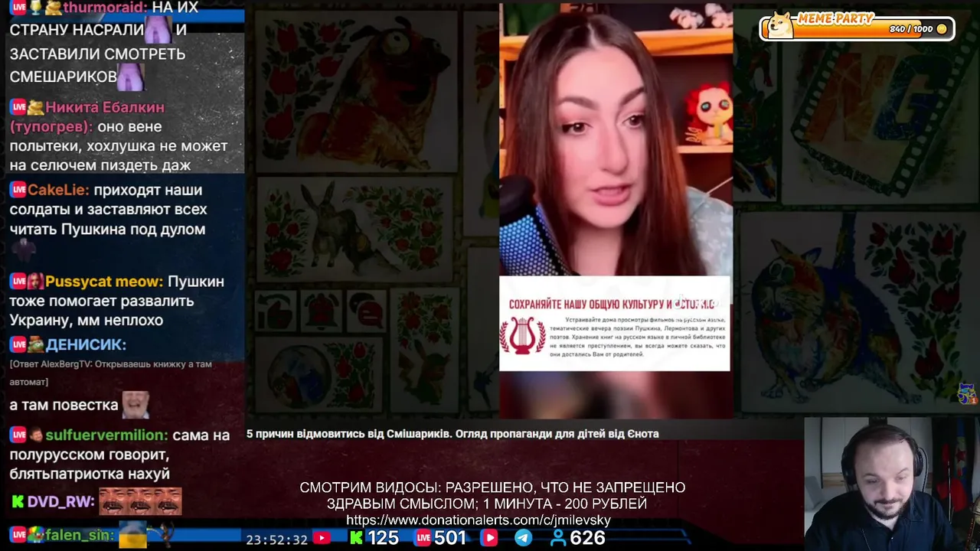Click the LIVE badge icon beside 501
Viewport: 980px width, 551px height.
423,538
